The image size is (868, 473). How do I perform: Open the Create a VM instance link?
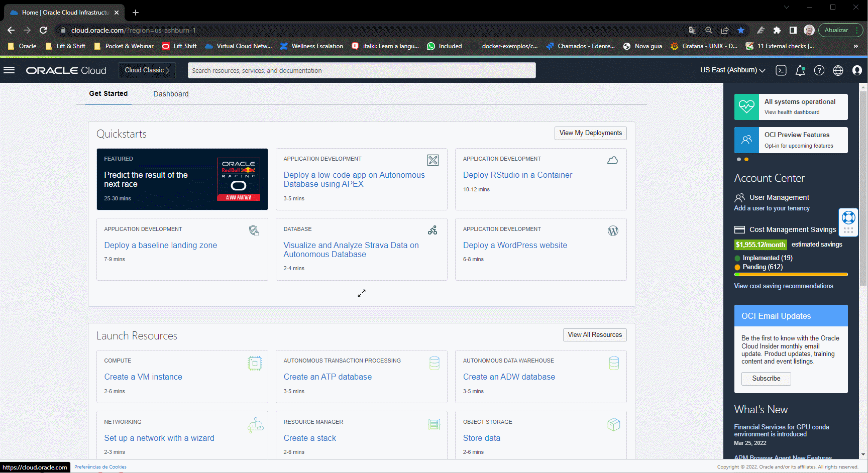pyautogui.click(x=143, y=377)
